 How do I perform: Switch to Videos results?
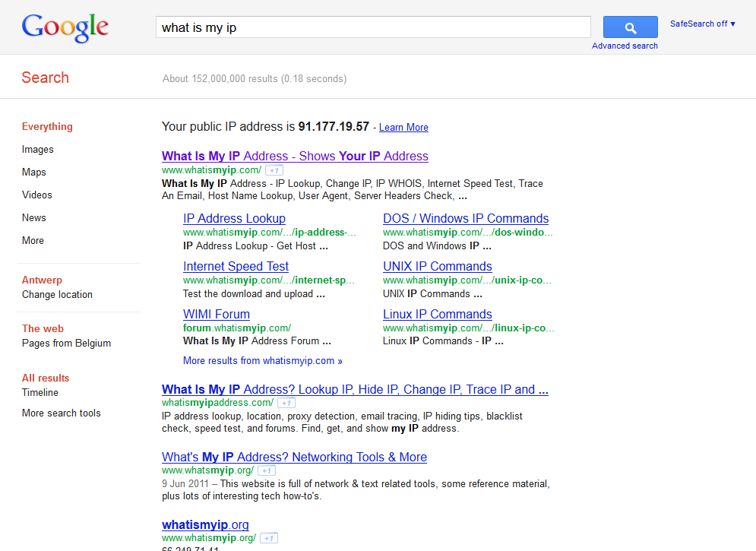(36, 195)
